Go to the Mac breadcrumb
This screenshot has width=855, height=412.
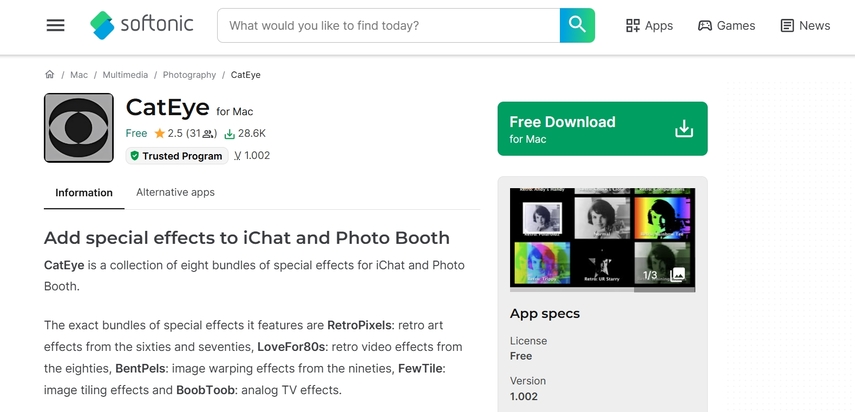(x=79, y=75)
